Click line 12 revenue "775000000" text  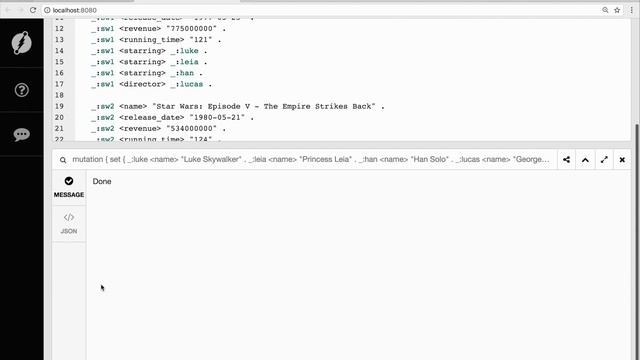158,29
